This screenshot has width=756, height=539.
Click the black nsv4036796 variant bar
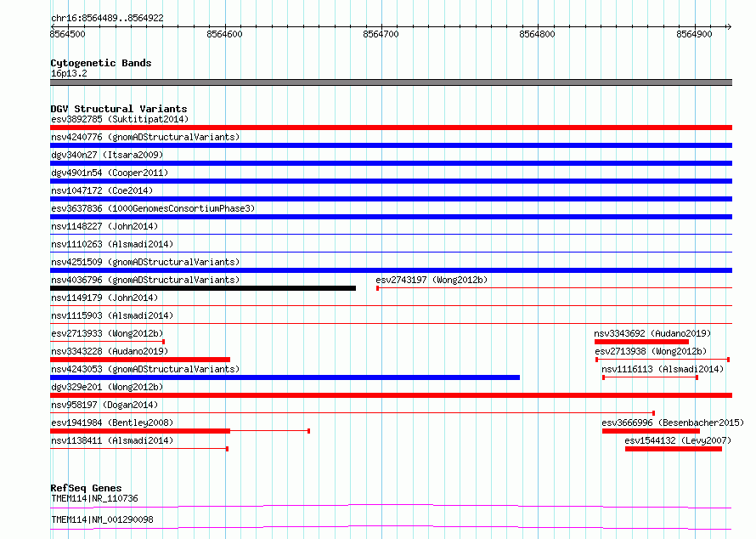point(203,288)
